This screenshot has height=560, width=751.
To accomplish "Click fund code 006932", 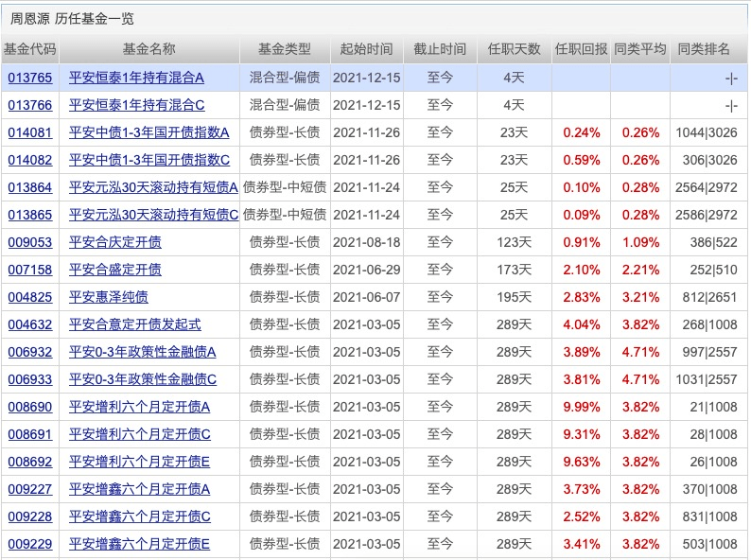I will click(30, 352).
